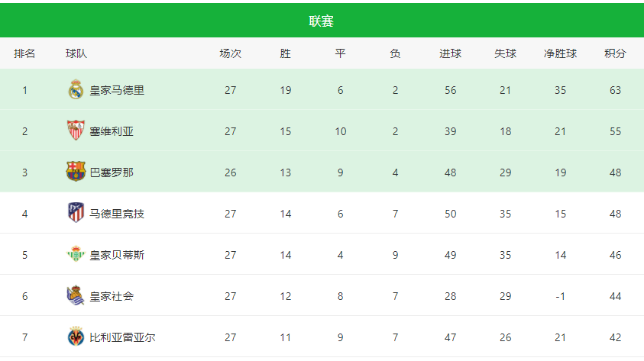
Task: Select 皇家贝蒂斯 team name
Action: pyautogui.click(x=117, y=255)
